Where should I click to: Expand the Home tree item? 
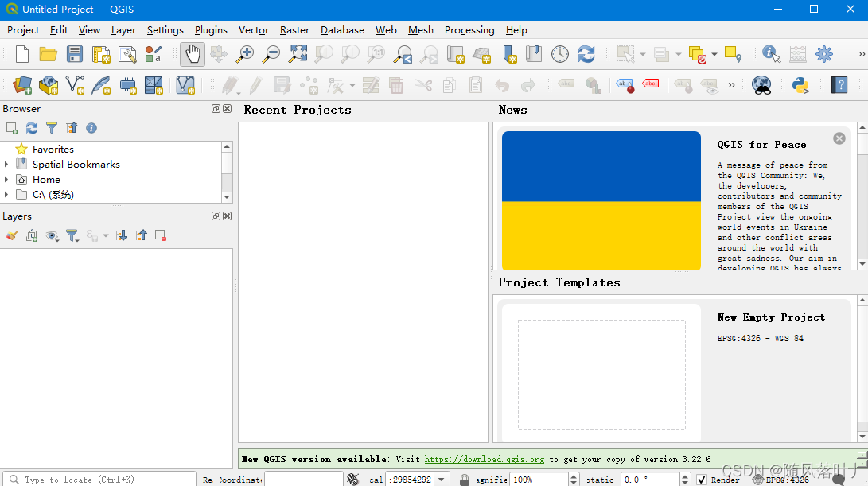tap(6, 179)
